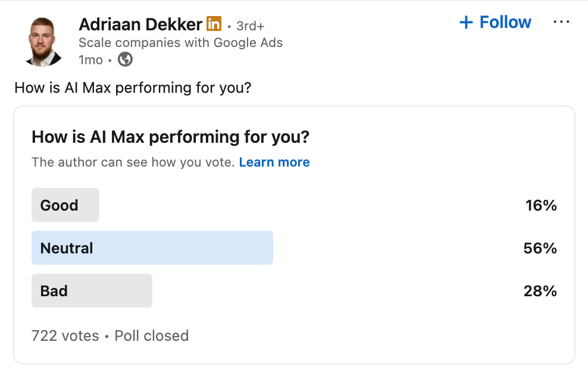Click the 1mo post timestamp

click(90, 60)
